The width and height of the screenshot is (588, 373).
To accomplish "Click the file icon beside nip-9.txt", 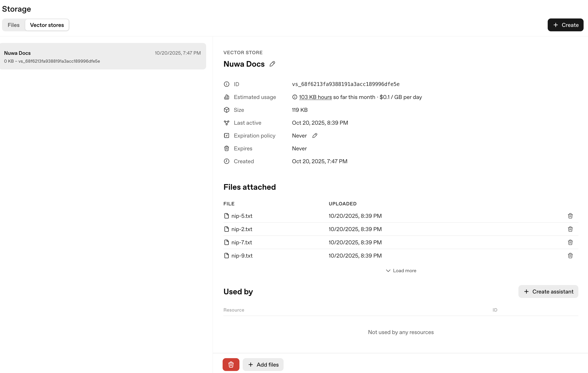I will 226,255.
